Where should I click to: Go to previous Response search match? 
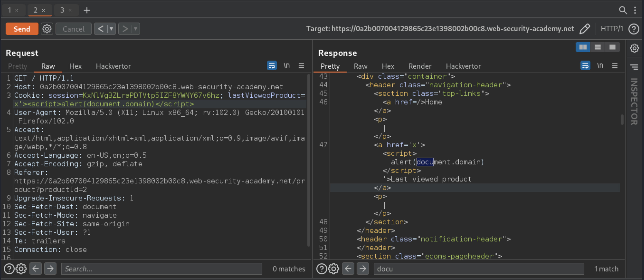coord(348,269)
